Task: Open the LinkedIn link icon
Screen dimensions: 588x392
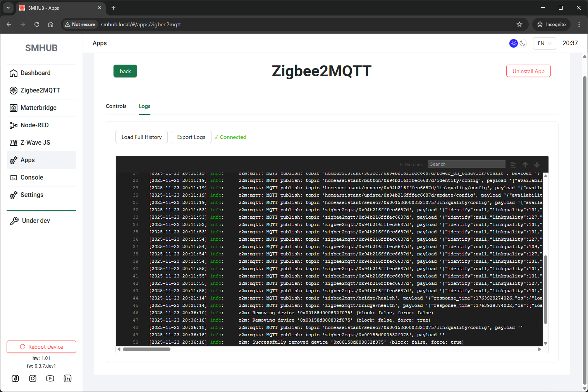Action: (67, 378)
